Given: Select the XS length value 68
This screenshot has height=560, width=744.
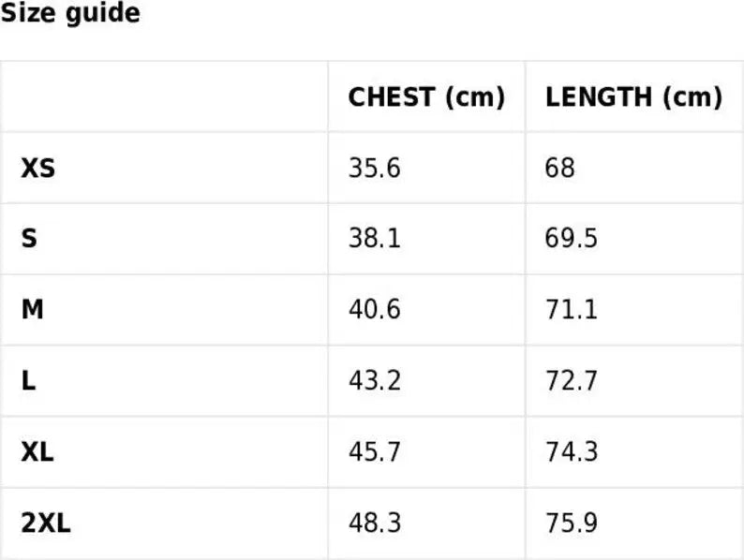Looking at the screenshot, I should tap(560, 168).
